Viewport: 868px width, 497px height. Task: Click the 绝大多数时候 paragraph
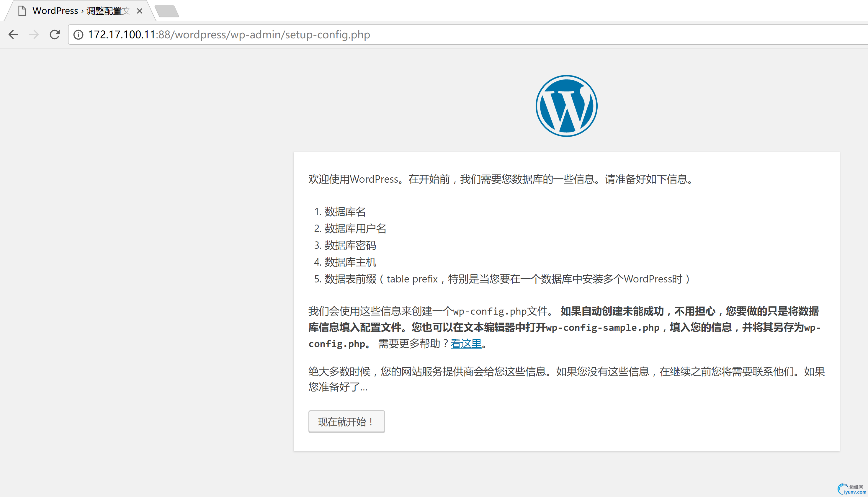tap(566, 379)
